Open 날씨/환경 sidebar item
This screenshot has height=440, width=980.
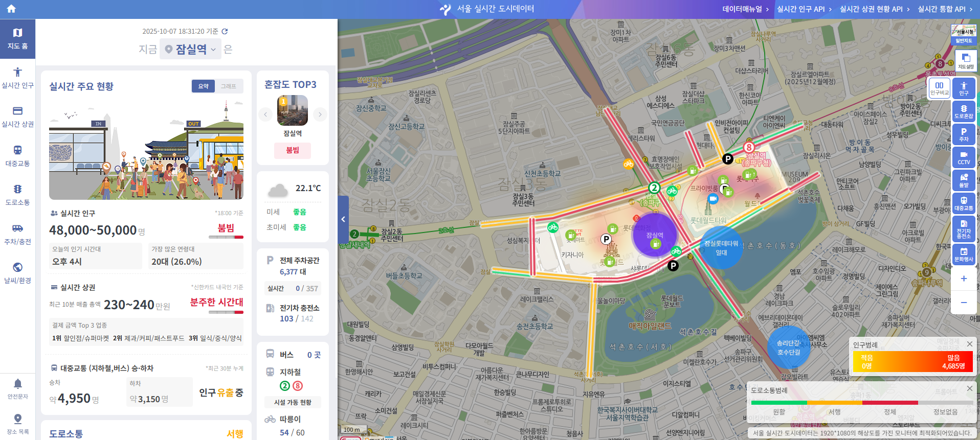[17, 273]
